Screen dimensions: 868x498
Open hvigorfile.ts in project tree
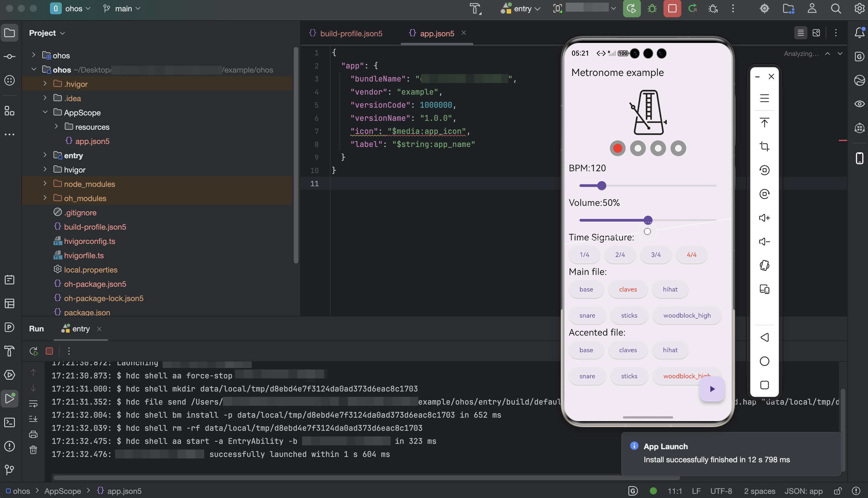(x=84, y=256)
